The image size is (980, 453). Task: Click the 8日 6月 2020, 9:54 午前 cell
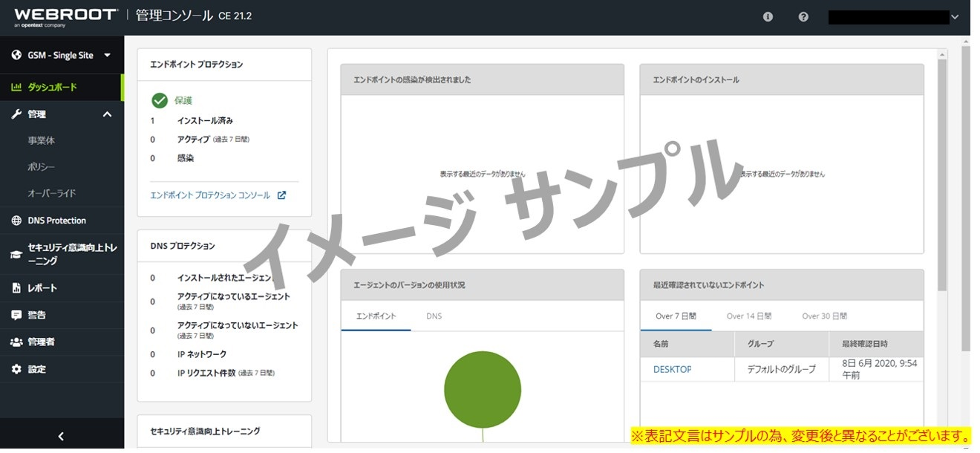click(x=876, y=369)
